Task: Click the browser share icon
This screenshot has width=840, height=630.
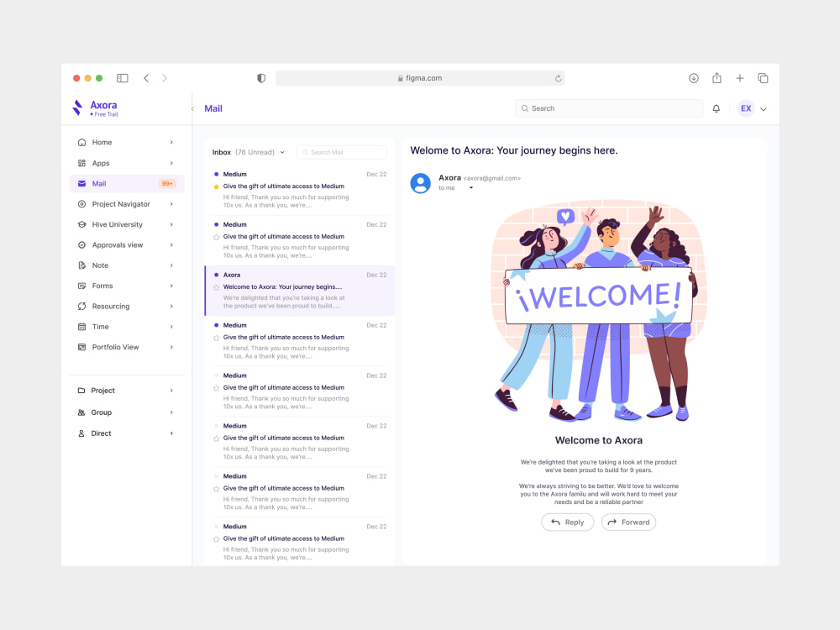Action: [x=717, y=78]
